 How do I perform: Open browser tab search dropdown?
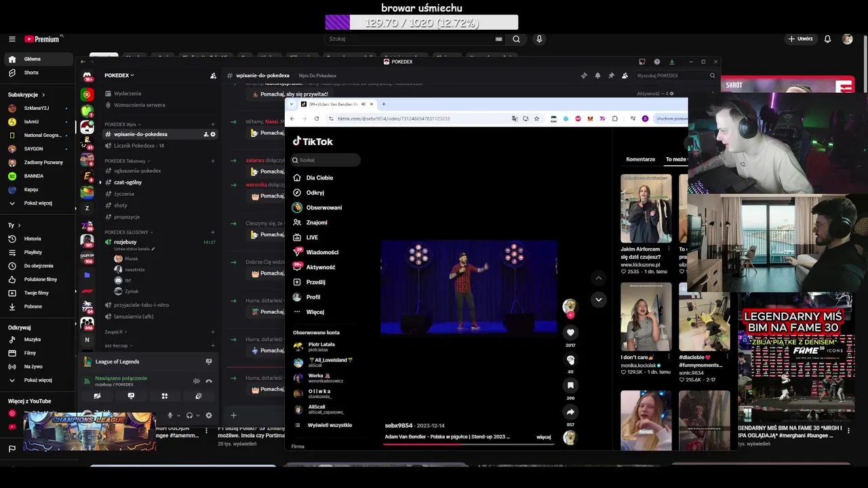click(292, 104)
